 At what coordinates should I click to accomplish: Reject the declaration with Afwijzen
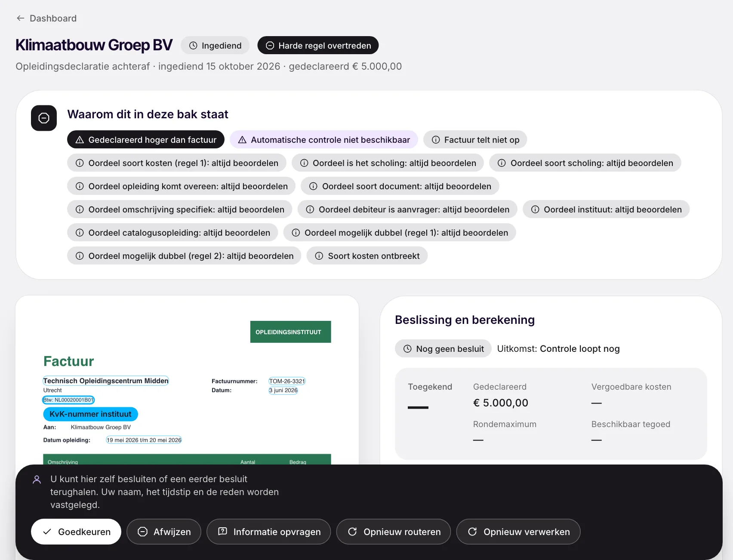(164, 532)
